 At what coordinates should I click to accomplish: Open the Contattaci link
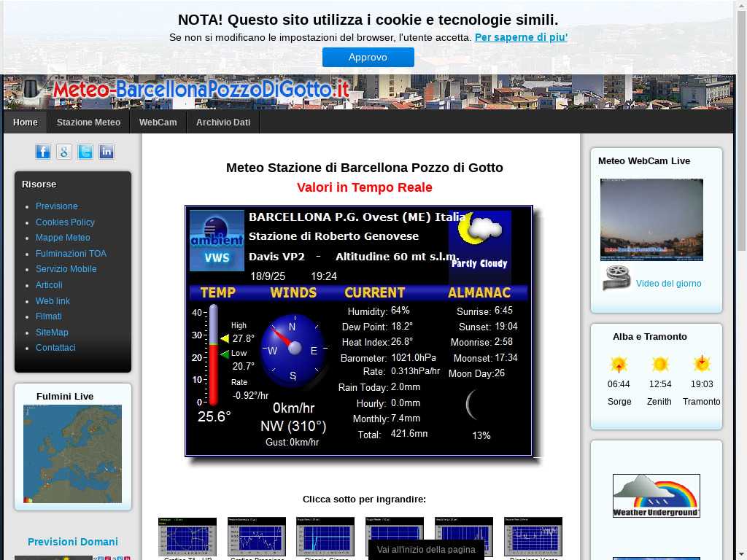pyautogui.click(x=55, y=348)
